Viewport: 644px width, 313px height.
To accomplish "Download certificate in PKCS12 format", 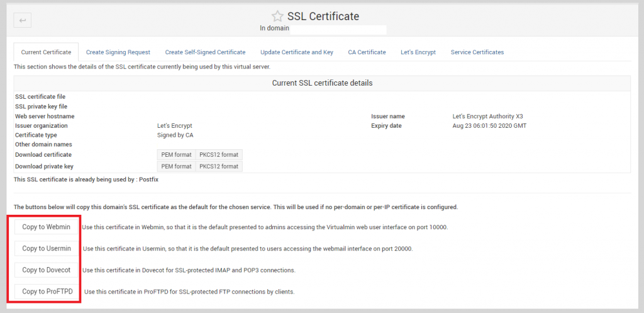I will (x=219, y=155).
